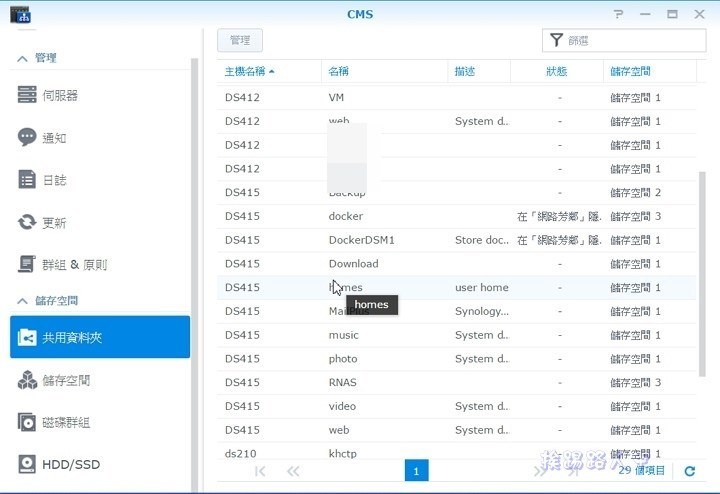720x494 pixels.
Task: Select the 共用資料夾 shared folder menu item
Action: pos(100,337)
